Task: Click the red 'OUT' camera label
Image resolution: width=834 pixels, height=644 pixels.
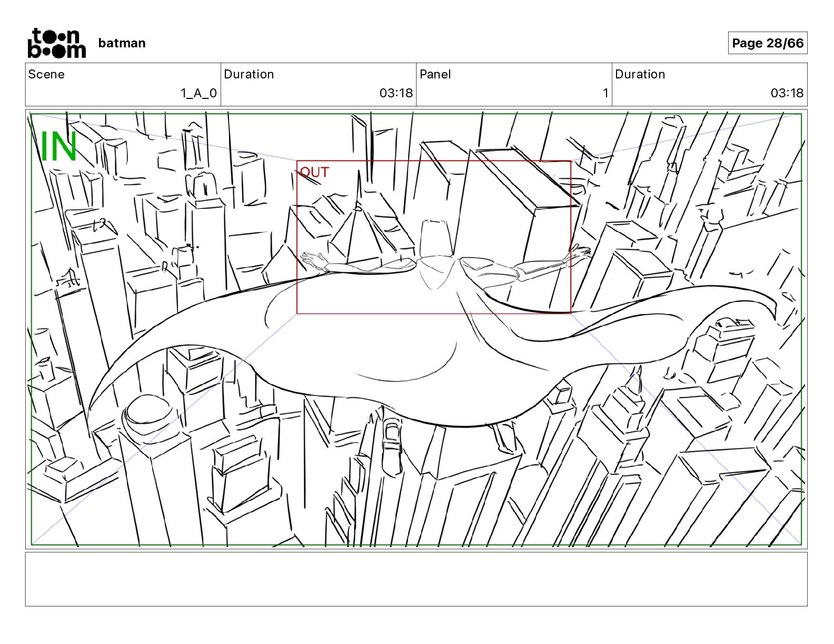Action: point(314,172)
